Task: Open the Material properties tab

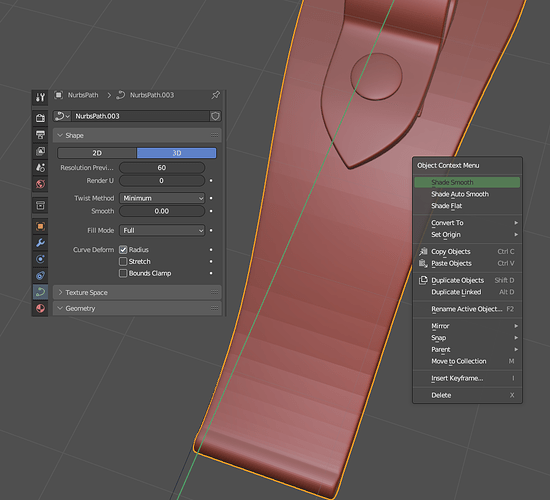Action: click(40, 308)
